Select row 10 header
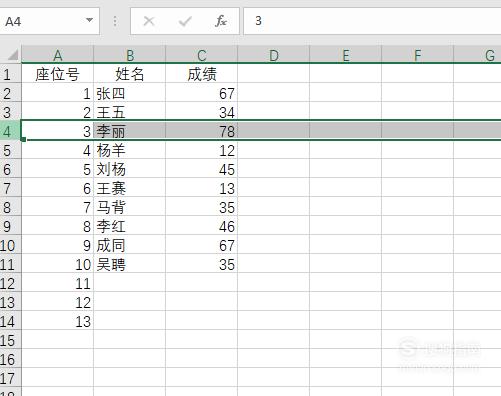 (10, 245)
